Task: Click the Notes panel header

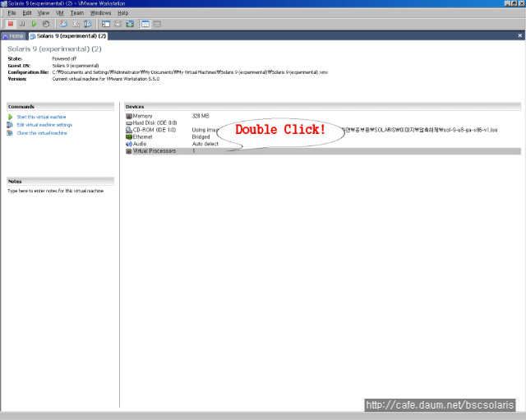Action: point(60,182)
